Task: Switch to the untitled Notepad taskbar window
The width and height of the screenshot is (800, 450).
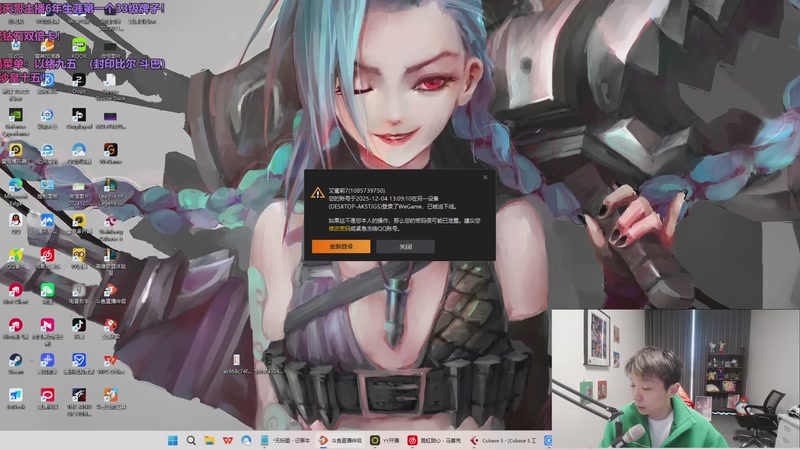Action: point(286,440)
